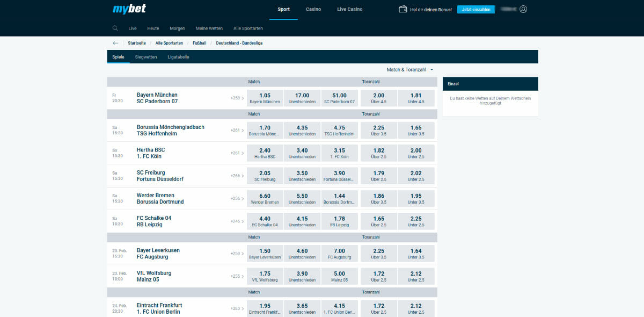Expand +255 markets for VfL Wolfsburg match
Image resolution: width=644 pixels, height=317 pixels.
pyautogui.click(x=237, y=276)
